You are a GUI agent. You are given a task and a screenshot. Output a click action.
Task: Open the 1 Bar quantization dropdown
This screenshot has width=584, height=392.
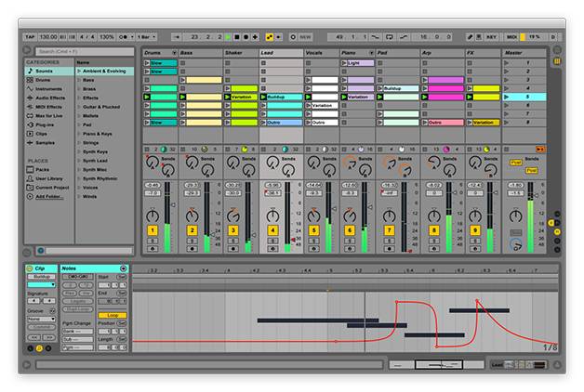tap(145, 36)
